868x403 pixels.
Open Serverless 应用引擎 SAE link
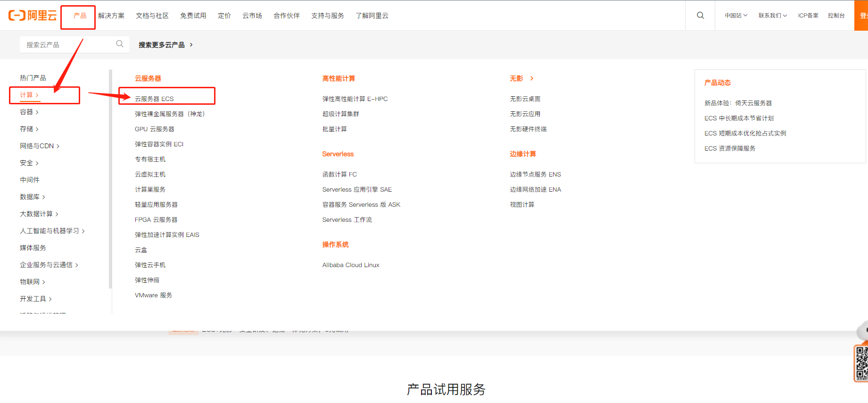tap(357, 189)
